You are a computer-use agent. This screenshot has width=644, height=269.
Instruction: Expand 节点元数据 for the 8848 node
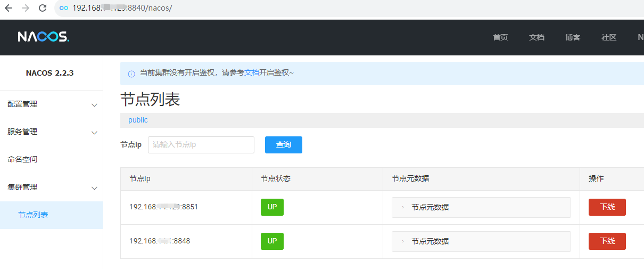pos(481,241)
